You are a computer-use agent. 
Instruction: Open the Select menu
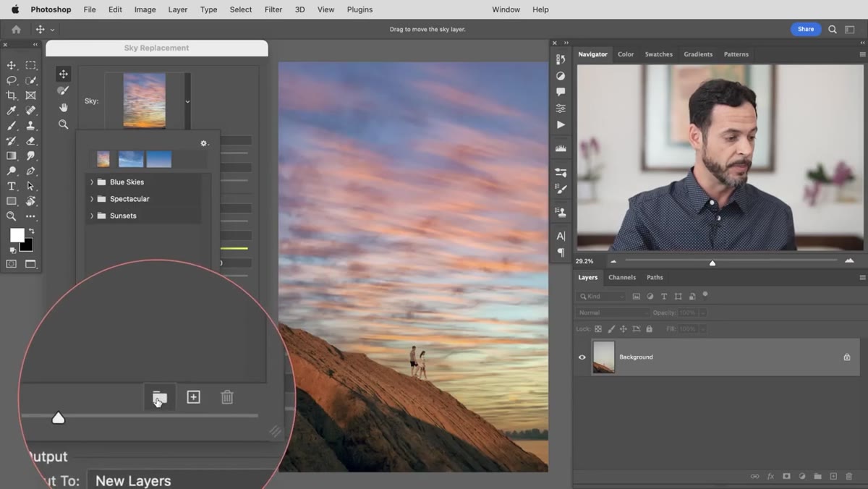point(241,9)
